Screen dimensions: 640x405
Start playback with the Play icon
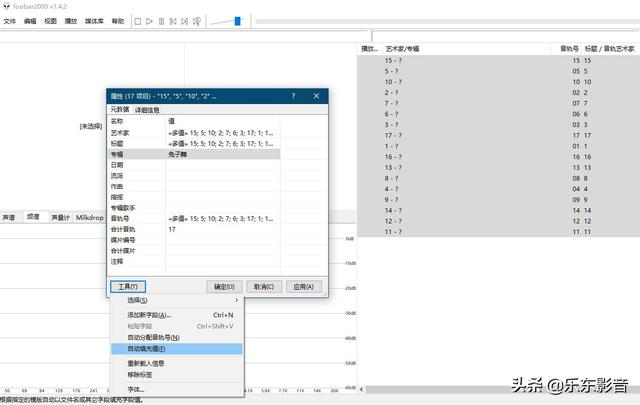(x=149, y=21)
